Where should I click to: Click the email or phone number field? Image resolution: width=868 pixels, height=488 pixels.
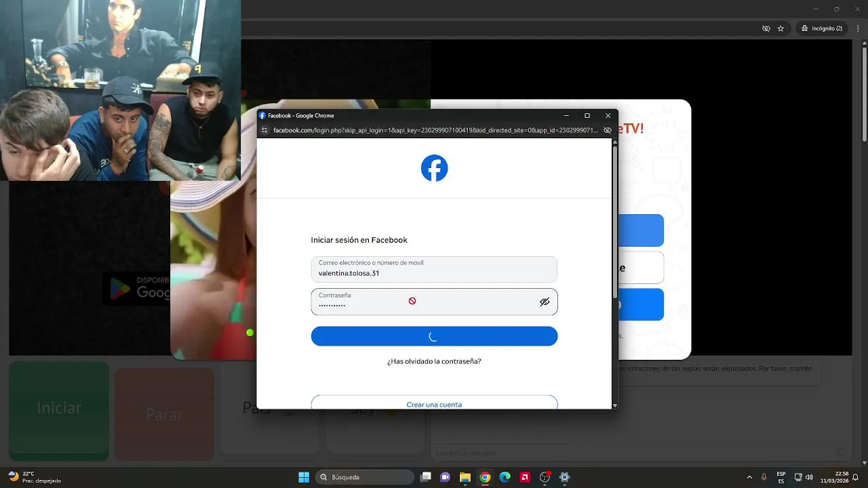pyautogui.click(x=434, y=269)
